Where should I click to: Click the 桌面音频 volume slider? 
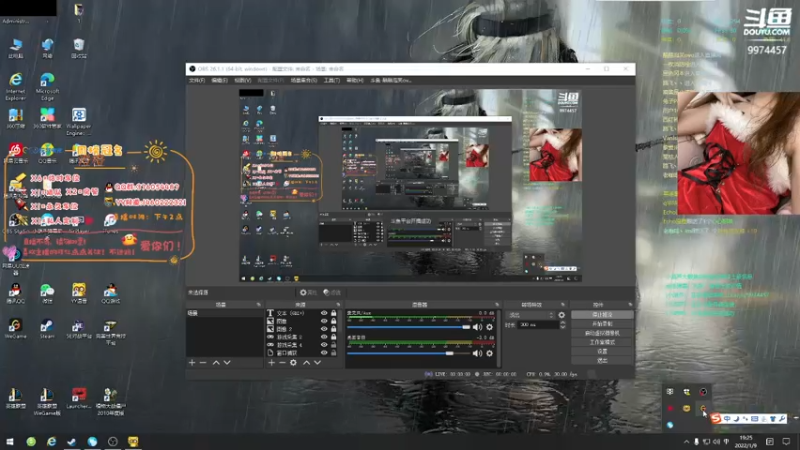tap(408, 353)
